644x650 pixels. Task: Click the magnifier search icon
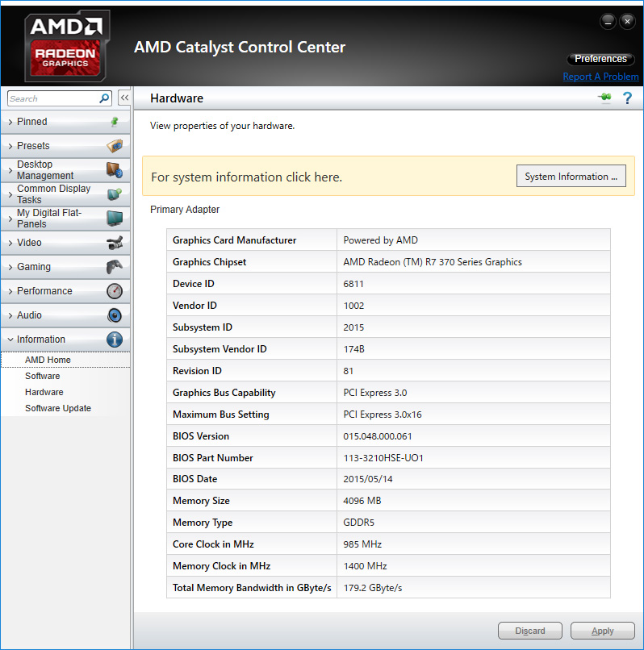coord(104,98)
